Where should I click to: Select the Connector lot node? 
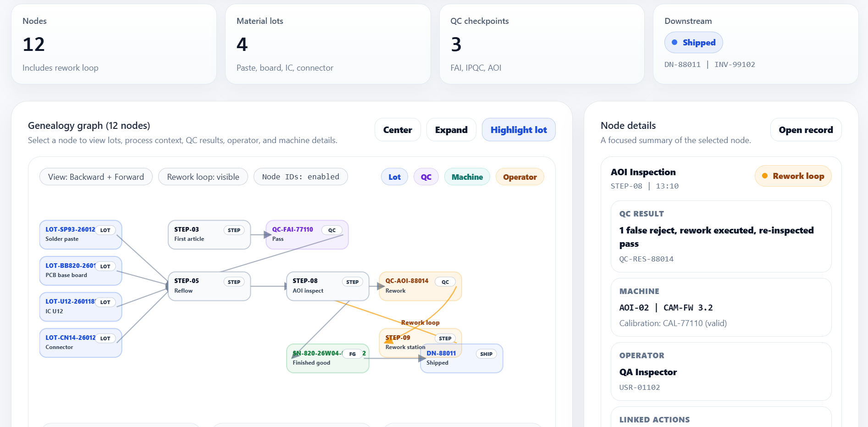tap(80, 343)
